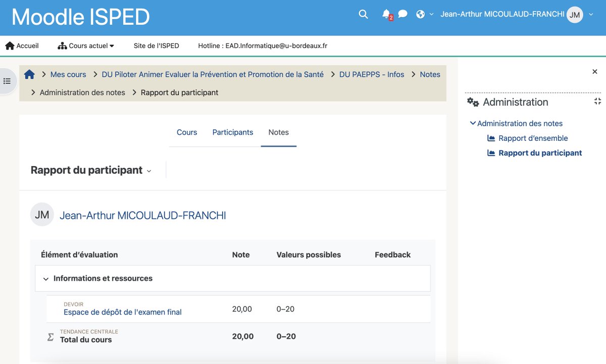The height and width of the screenshot is (364, 606).
Task: Click Rapport du participant breadcrumb text
Action: point(180,92)
